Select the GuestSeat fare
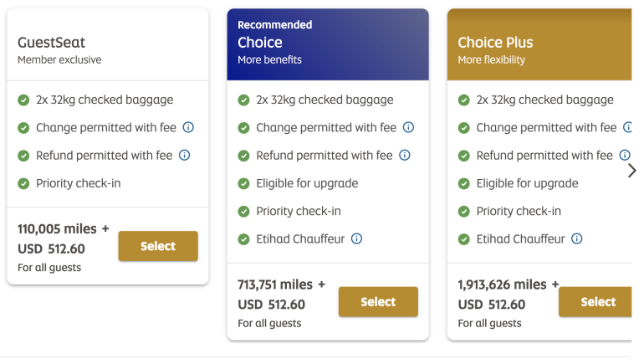The height and width of the screenshot is (364, 644). click(x=158, y=246)
